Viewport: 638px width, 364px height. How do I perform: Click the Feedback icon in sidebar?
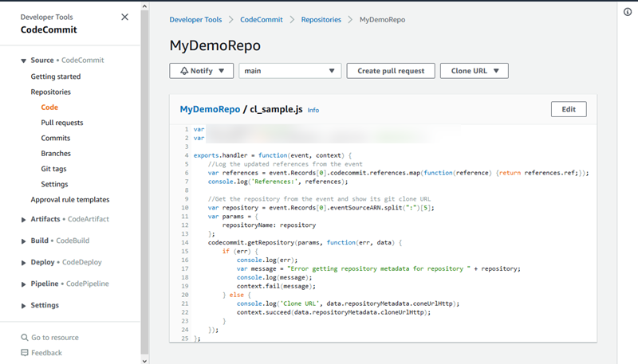point(25,353)
